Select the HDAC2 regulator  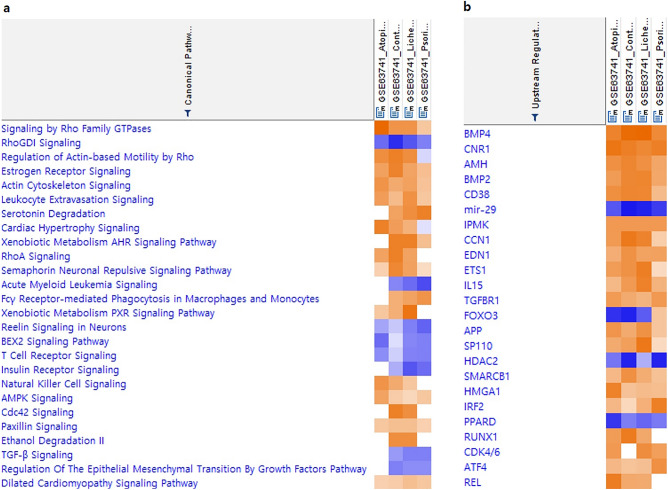tap(481, 361)
